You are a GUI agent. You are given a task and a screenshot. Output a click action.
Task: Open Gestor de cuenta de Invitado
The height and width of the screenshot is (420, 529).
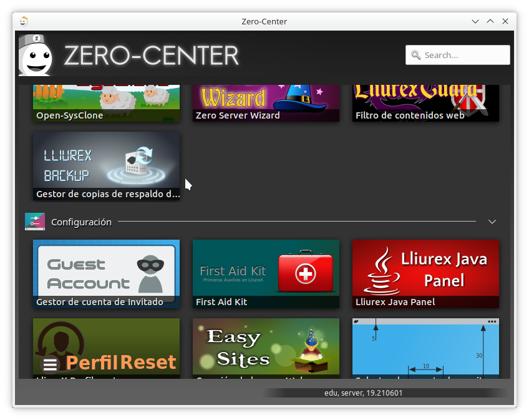(106, 274)
